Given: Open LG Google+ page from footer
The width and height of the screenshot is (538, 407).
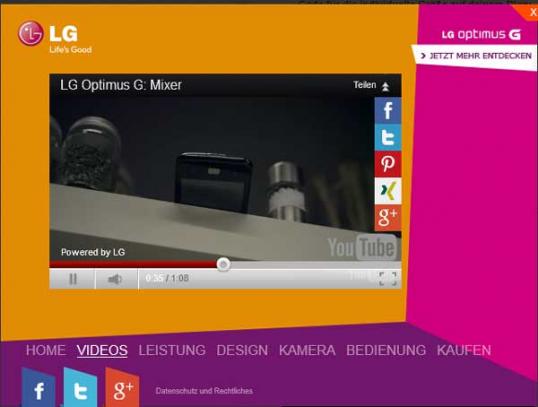Looking at the screenshot, I should coord(122,388).
